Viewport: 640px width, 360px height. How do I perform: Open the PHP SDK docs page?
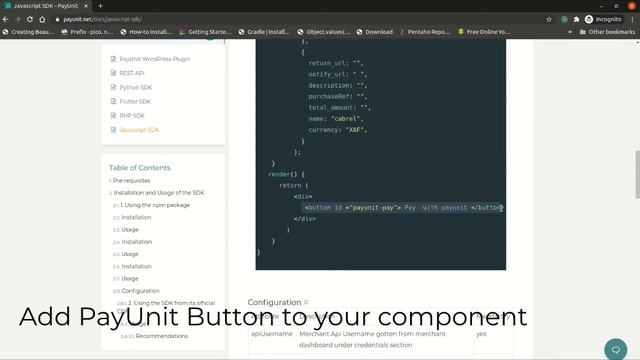[x=132, y=116]
